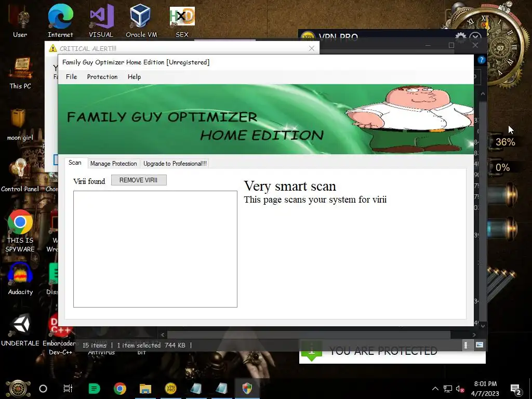Open Cortana search circle on taskbar
Screen dimensions: 532x399
[x=43, y=389]
